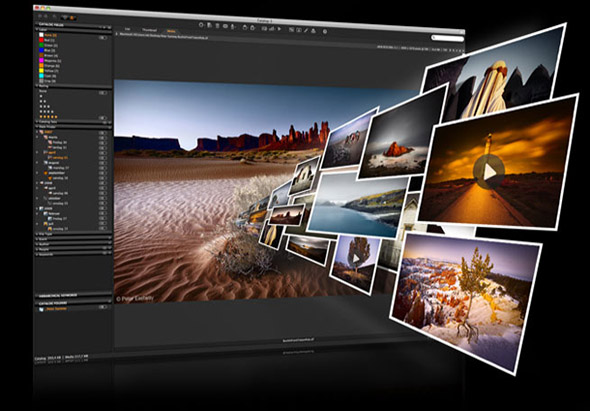The height and width of the screenshot is (411, 590).
Task: Collapse the Rating section
Action: pyautogui.click(x=37, y=86)
